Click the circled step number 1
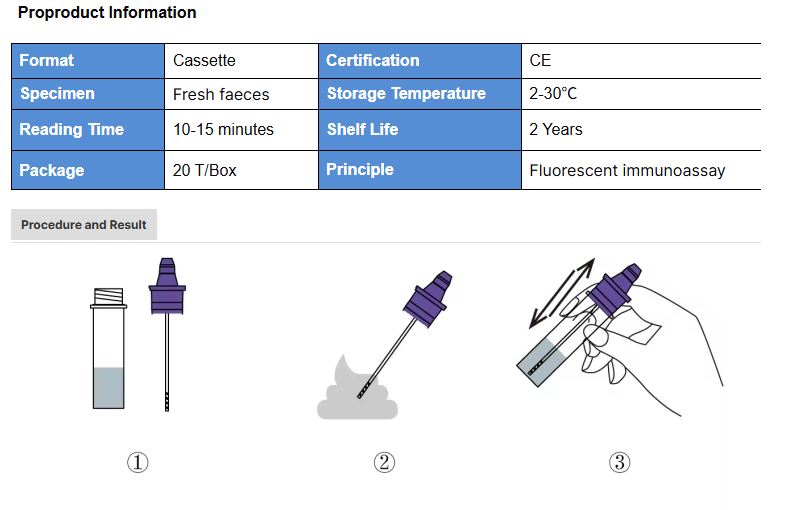786x510 pixels. 137,463
